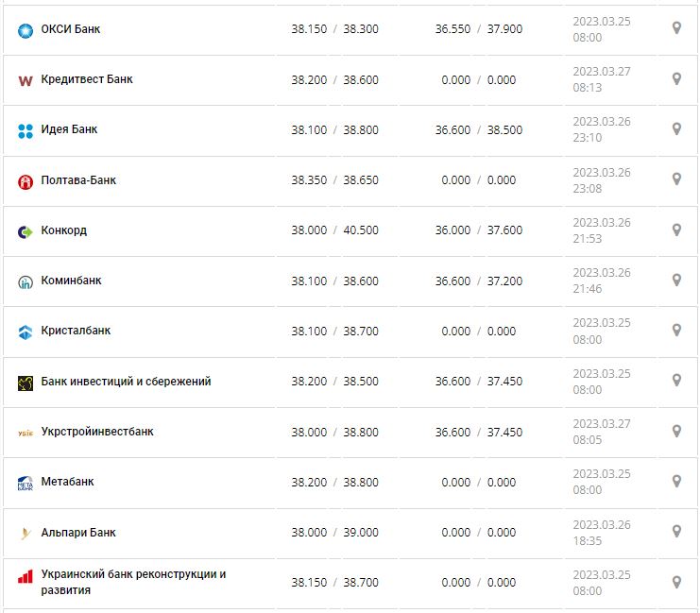Click the Укрстройинвестбанк bank name
This screenshot has width=700, height=613.
coord(97,432)
